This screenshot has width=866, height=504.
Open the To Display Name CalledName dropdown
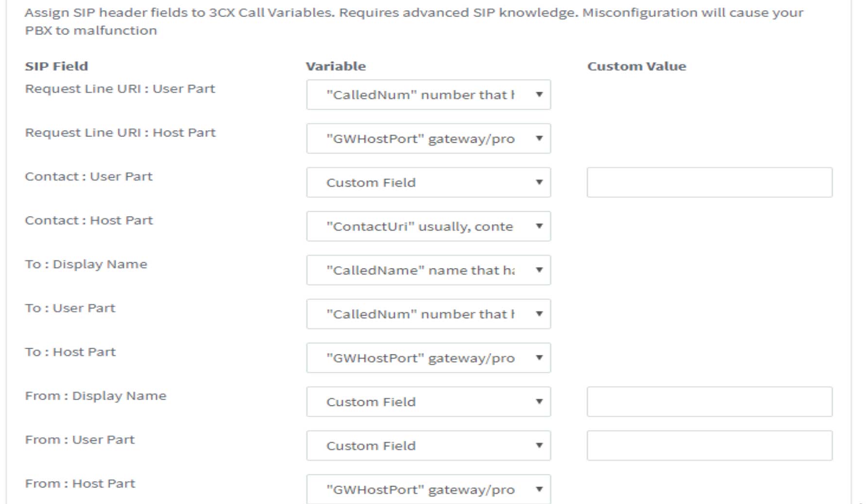[428, 270]
